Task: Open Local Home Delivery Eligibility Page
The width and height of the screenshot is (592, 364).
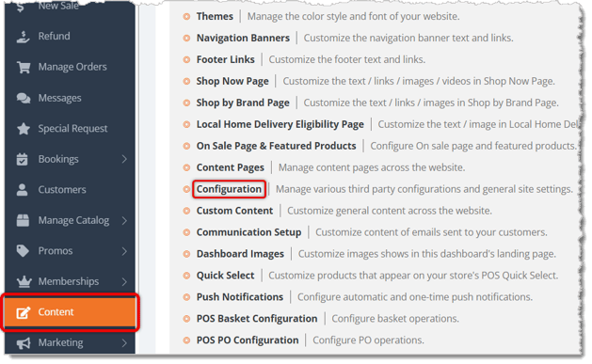Action: 280,124
